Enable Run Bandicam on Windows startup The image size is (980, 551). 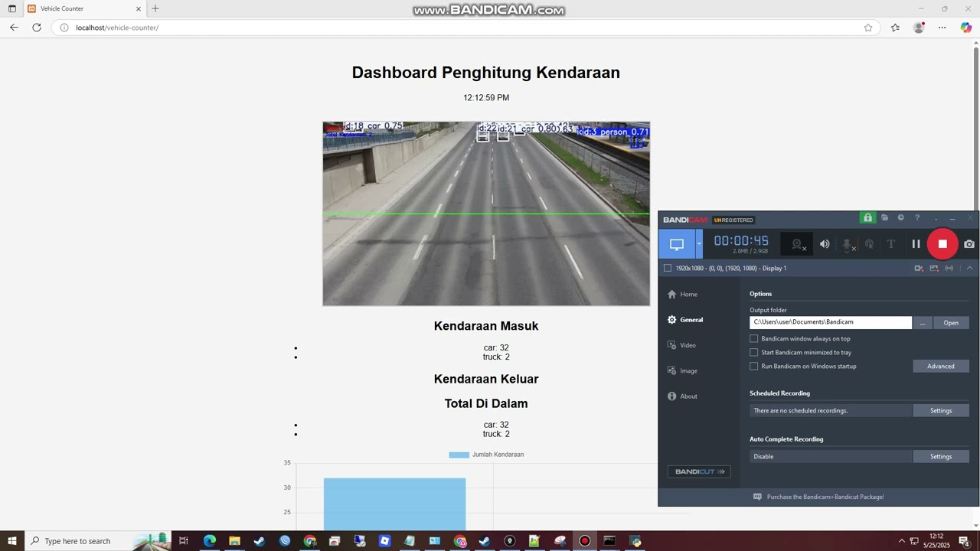(754, 366)
